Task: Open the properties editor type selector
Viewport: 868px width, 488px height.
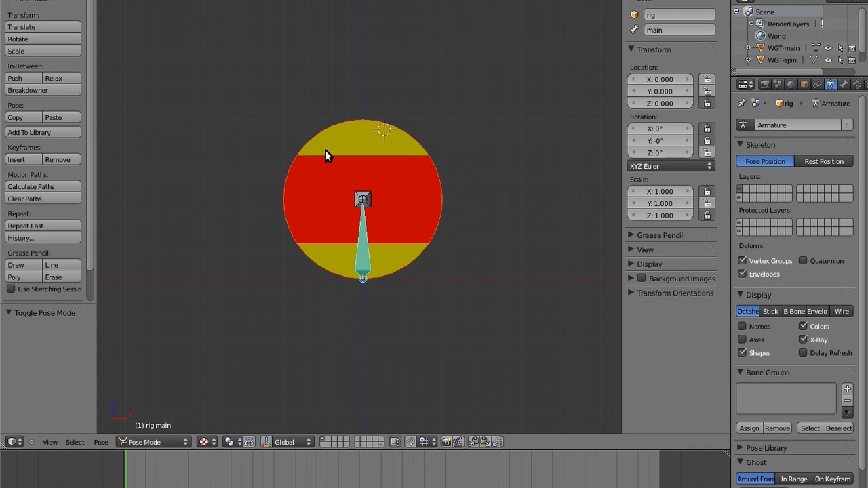Action: pyautogui.click(x=746, y=85)
